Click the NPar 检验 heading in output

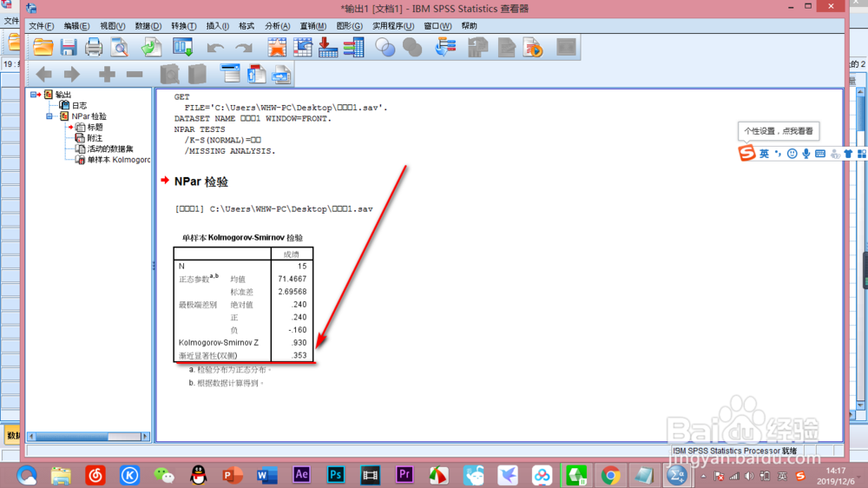[201, 181]
